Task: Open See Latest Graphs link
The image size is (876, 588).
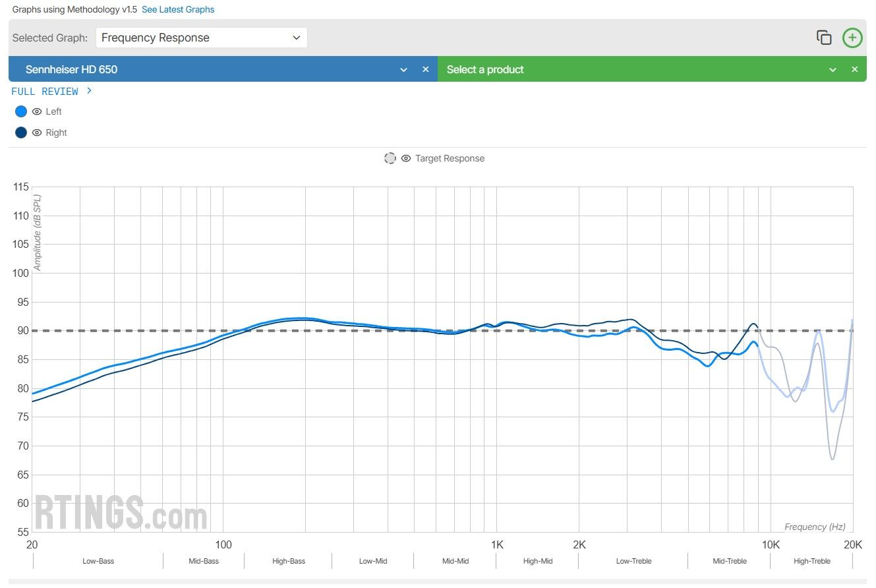Action: pyautogui.click(x=178, y=9)
